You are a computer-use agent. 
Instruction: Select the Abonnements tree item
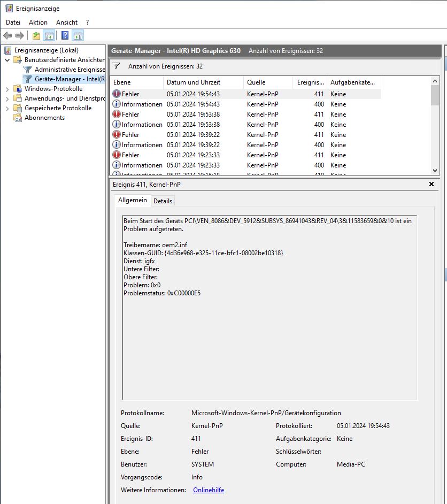coord(44,118)
